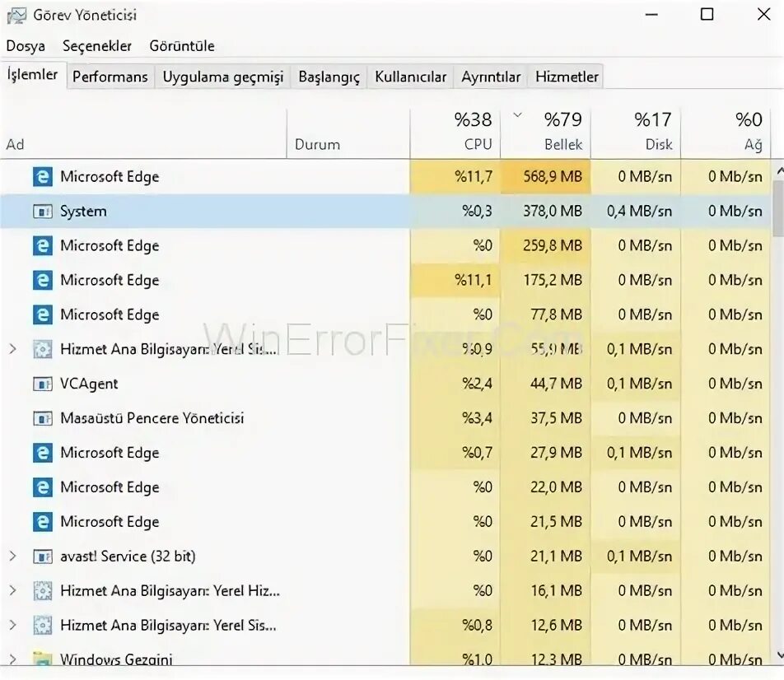Click the 259,8 MB memory cell
784x680 pixels.
545,245
